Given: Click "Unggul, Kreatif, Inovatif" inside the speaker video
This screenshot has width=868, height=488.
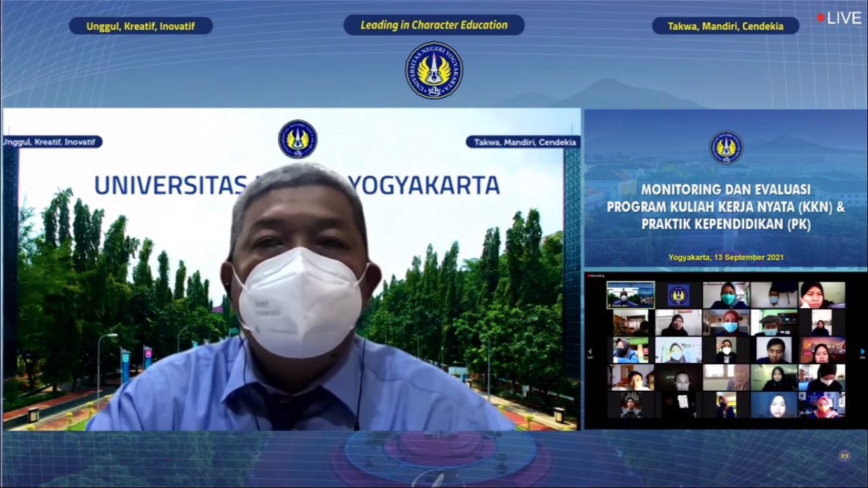Looking at the screenshot, I should click(50, 142).
